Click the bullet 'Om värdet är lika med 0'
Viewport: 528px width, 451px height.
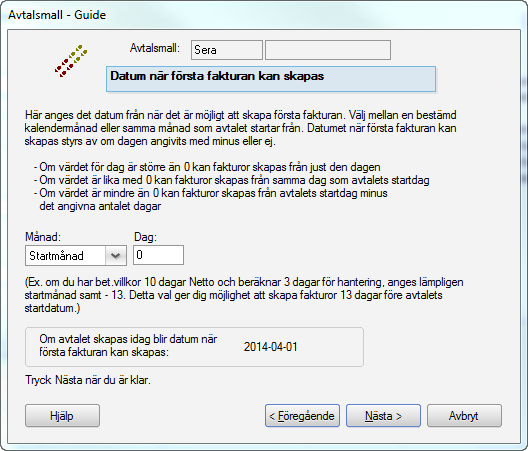(x=231, y=180)
